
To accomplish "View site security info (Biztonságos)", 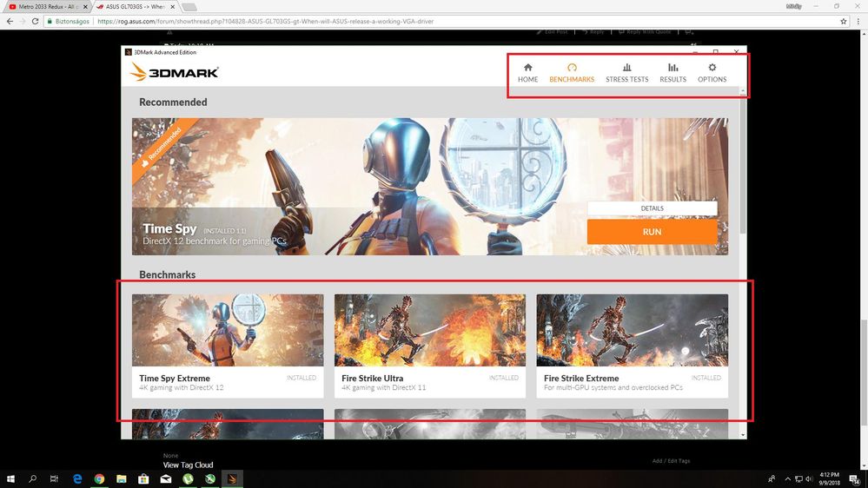I will 68,21.
